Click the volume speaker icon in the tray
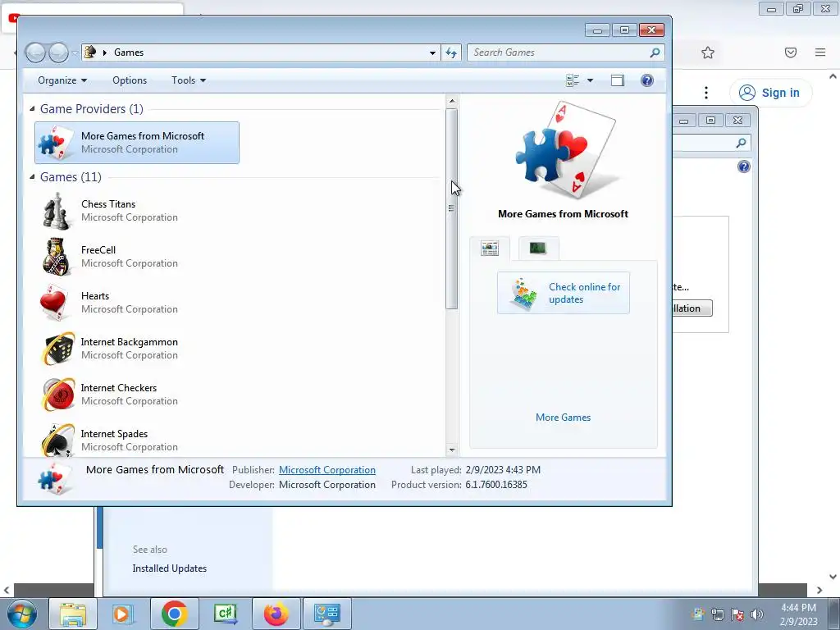This screenshot has height=630, width=840. click(756, 614)
